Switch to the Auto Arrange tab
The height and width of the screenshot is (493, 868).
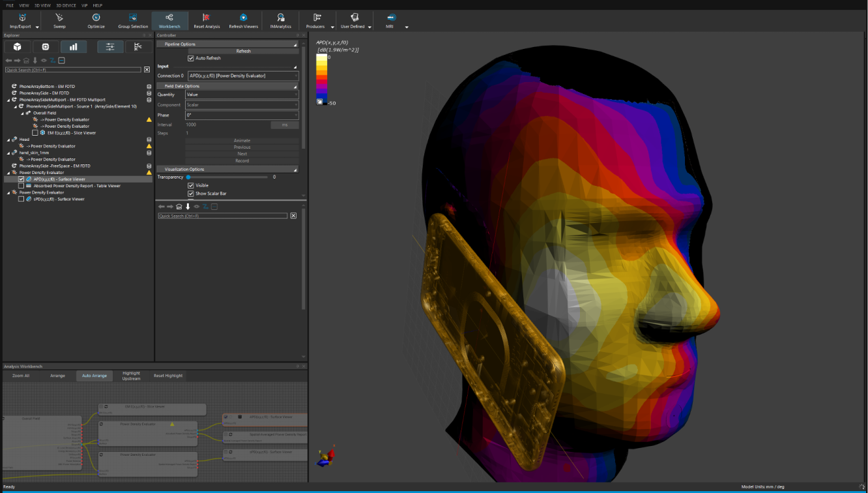(x=94, y=376)
